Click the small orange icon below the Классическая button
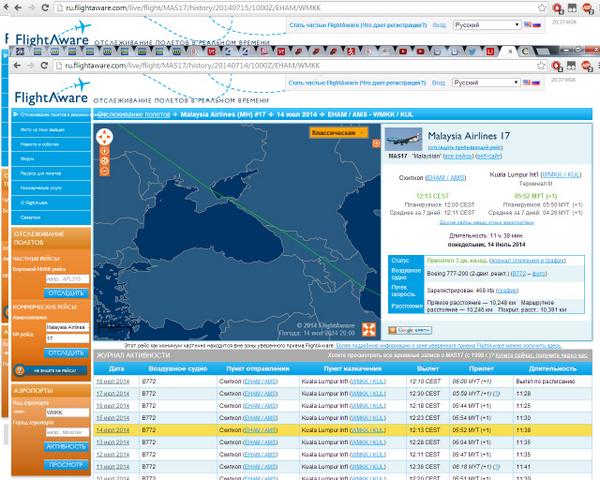This screenshot has width=600, height=480. click(x=376, y=143)
